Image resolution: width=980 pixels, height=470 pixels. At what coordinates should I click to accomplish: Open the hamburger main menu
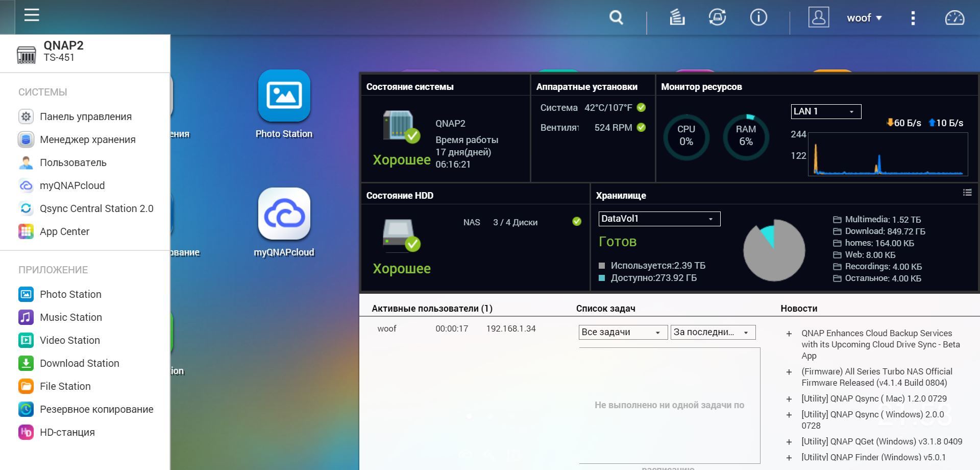point(32,15)
